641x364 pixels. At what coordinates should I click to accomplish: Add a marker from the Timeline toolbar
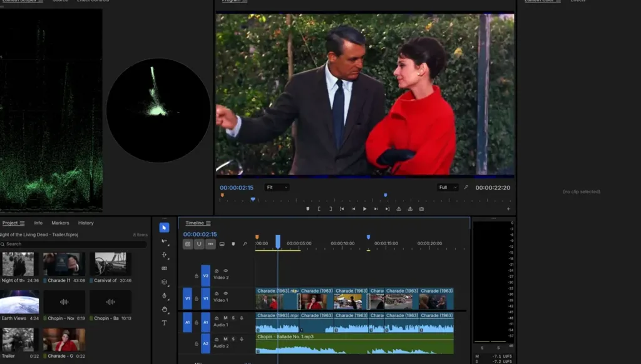(233, 244)
